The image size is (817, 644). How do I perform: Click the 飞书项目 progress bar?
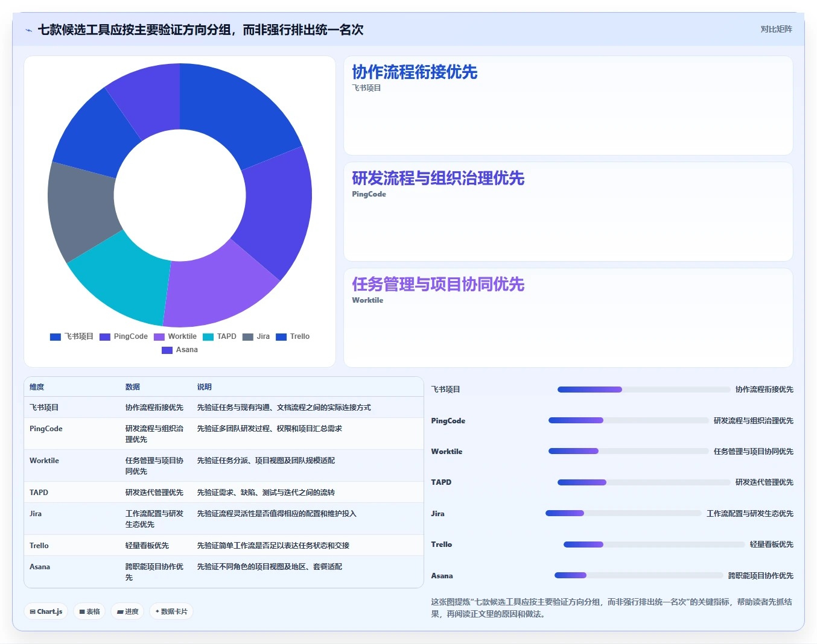tap(644, 390)
